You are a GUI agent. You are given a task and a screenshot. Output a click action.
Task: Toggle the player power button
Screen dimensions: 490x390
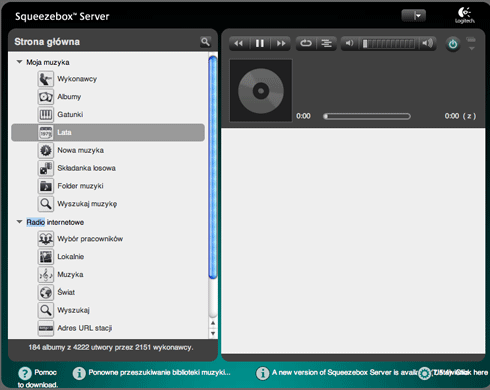tap(453, 44)
